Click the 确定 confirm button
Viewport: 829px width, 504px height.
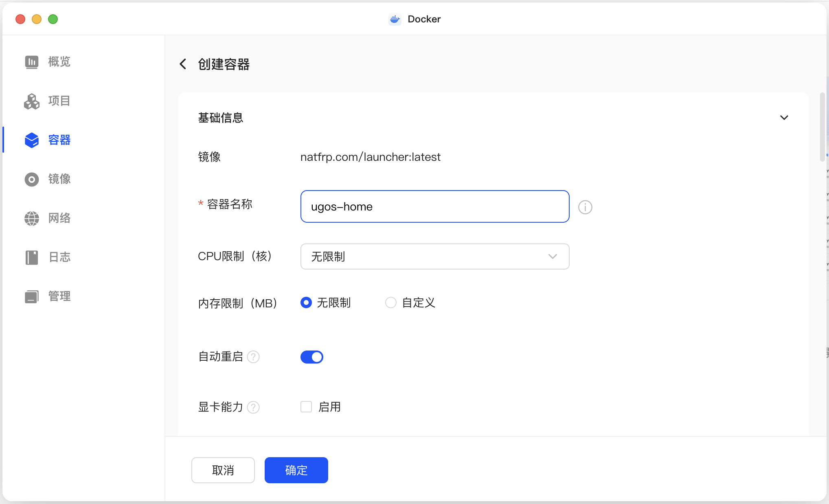[296, 470]
